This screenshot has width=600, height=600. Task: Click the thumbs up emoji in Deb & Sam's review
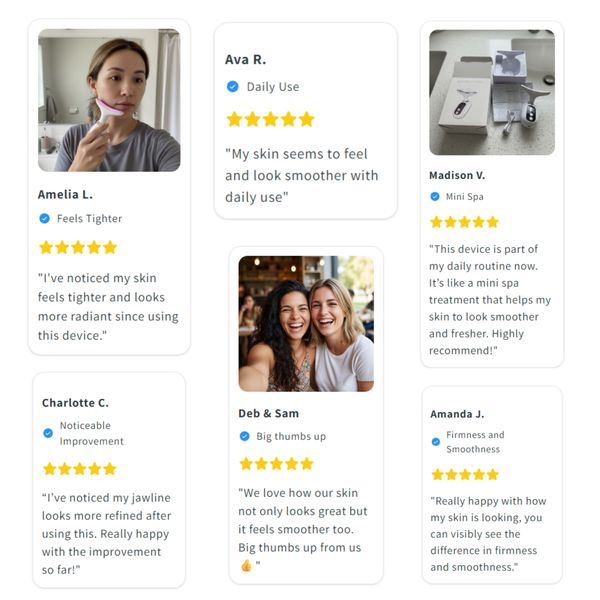(x=246, y=565)
